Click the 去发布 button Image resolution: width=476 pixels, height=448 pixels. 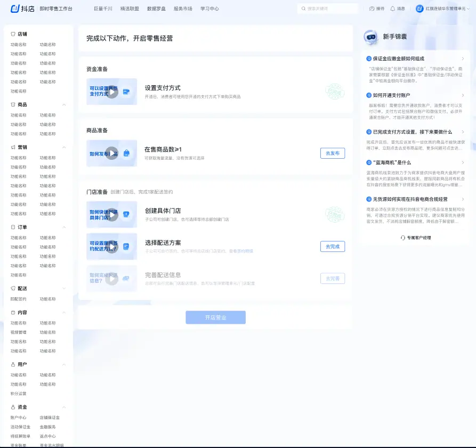(333, 153)
